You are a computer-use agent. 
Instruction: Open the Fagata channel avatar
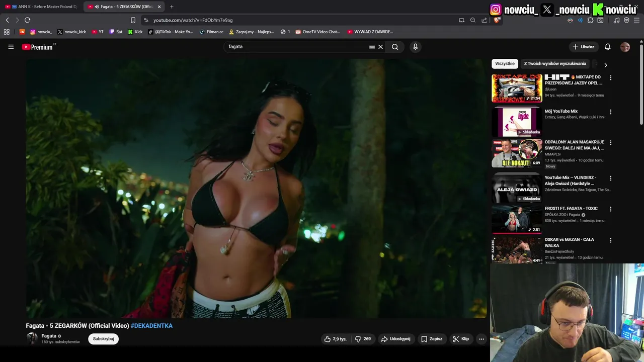coord(32,338)
